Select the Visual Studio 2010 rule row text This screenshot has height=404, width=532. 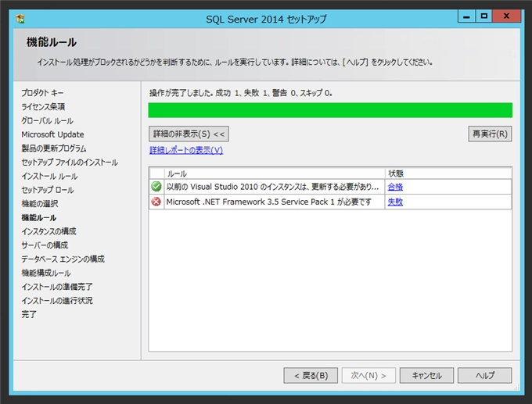272,187
